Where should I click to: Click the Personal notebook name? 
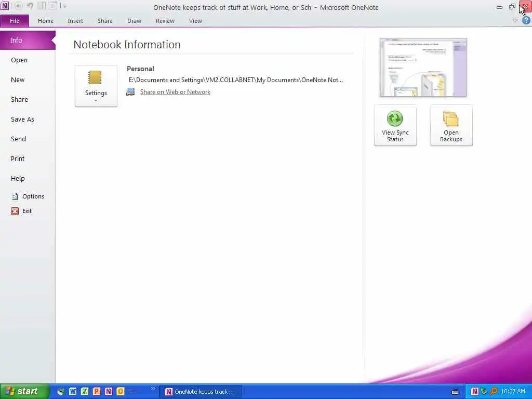pyautogui.click(x=140, y=69)
